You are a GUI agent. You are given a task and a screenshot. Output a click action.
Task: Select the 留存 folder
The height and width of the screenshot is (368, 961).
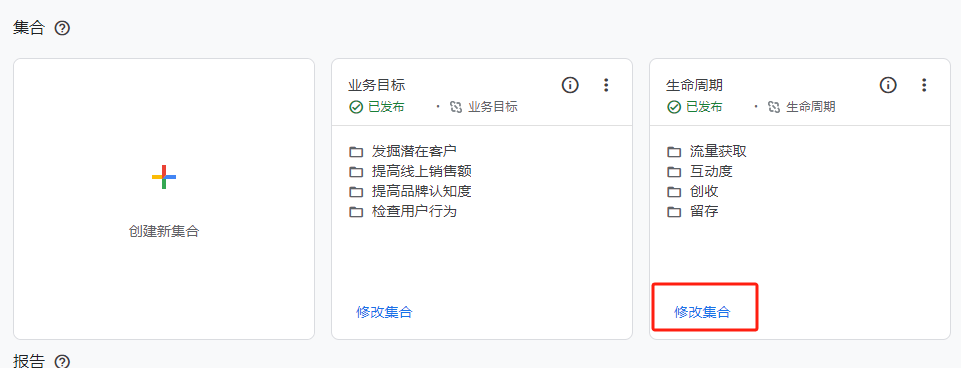point(693,212)
